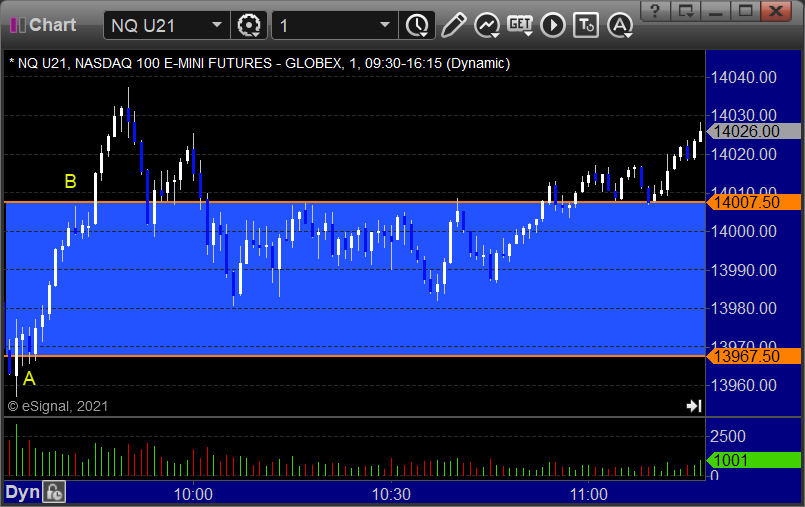Click the 14026.00 current price marker
The width and height of the screenshot is (805, 507).
(754, 131)
